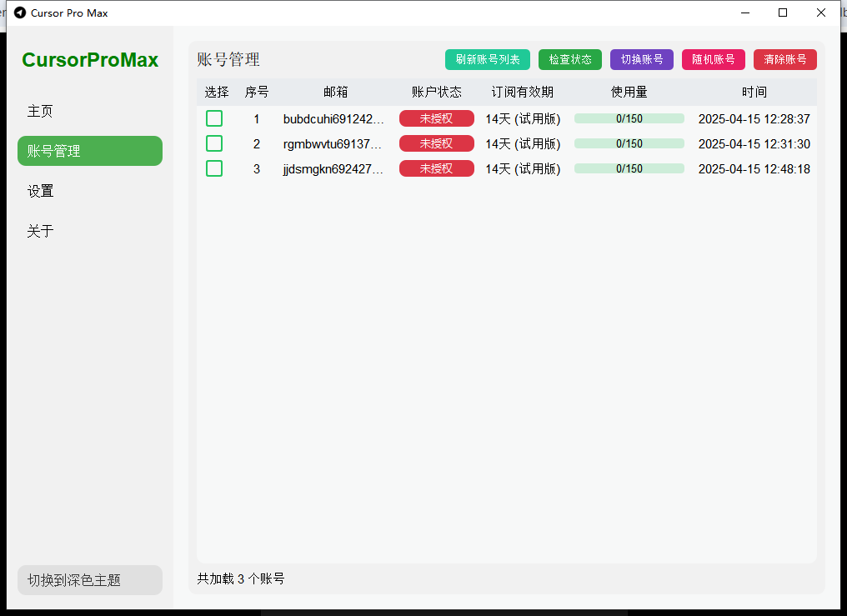Close the Cursor Pro Max window
847x616 pixels.
(821, 13)
